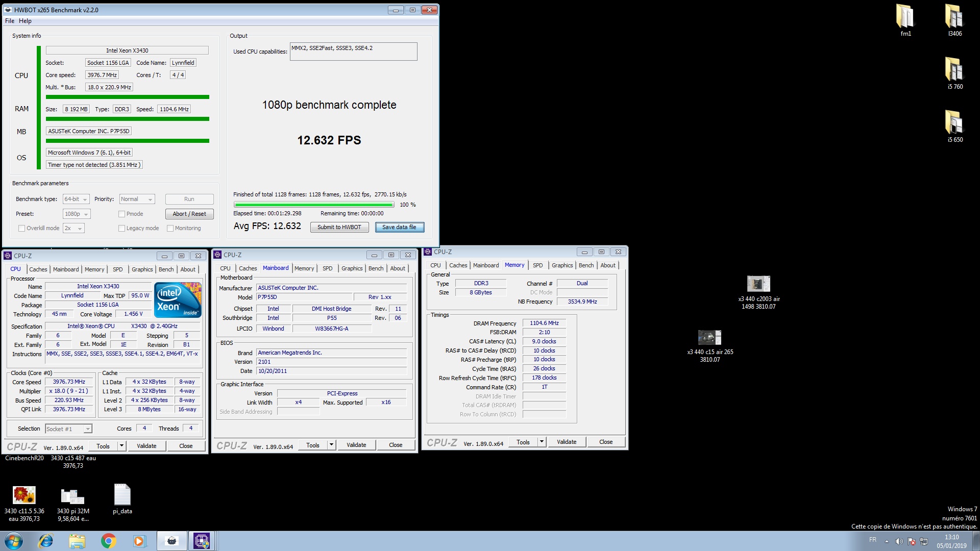Click the BIOS Date 10/20/2011 value
The height and width of the screenshot is (551, 980).
click(332, 371)
